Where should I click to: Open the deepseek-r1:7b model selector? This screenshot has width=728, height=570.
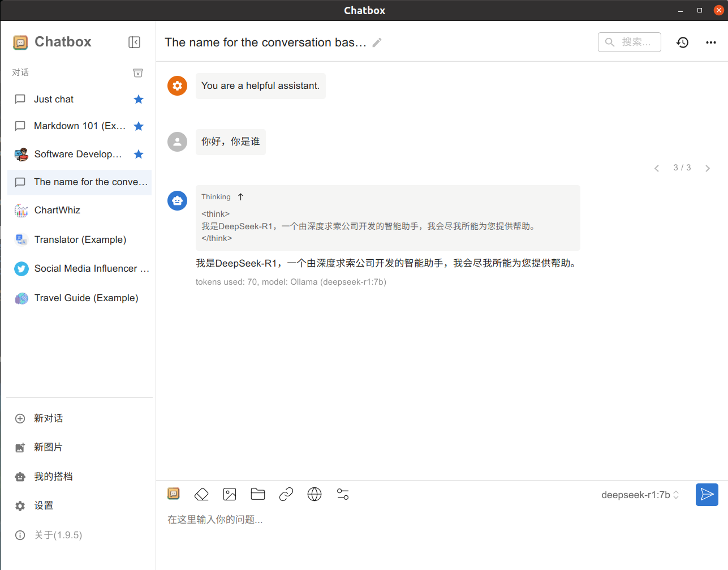(640, 495)
